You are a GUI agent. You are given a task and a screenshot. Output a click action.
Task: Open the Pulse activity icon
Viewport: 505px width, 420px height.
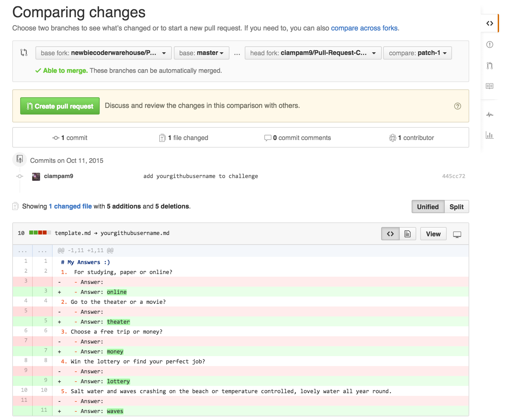click(x=490, y=115)
